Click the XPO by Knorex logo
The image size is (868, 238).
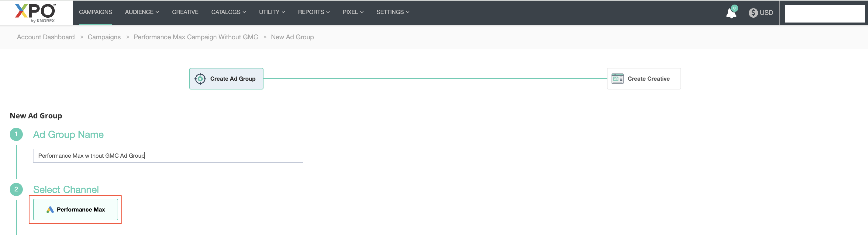tap(35, 13)
